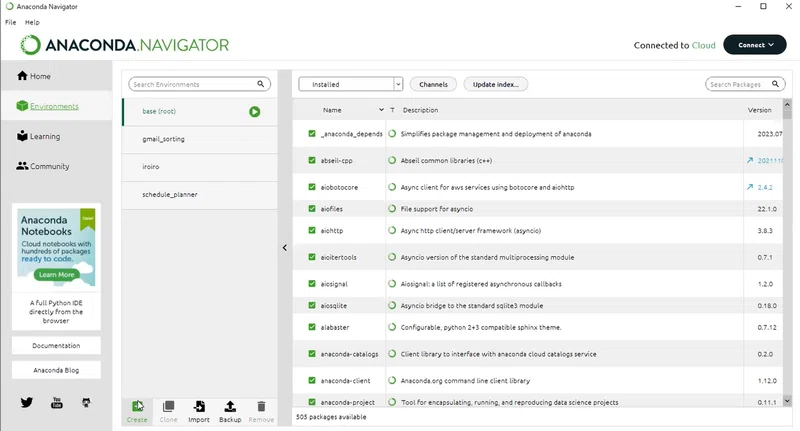Image resolution: width=800 pixels, height=431 pixels.
Task: Open Anaconda YouTube icon
Action: (x=57, y=402)
